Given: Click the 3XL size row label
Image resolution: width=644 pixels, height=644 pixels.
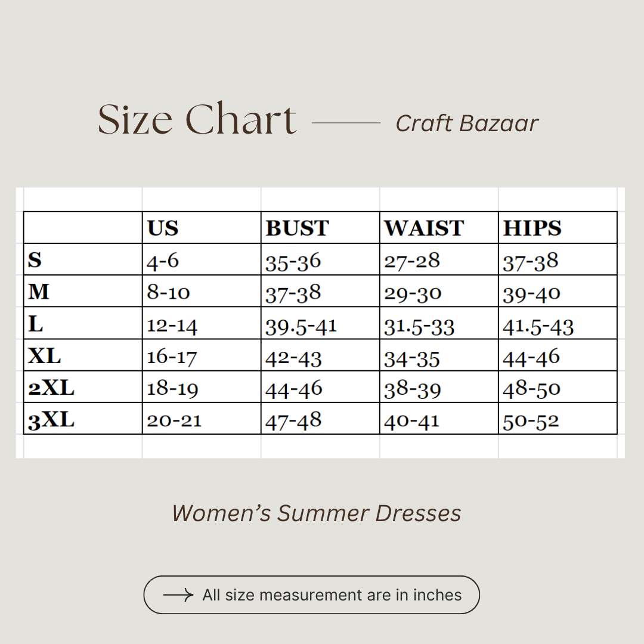Looking at the screenshot, I should click(51, 420).
